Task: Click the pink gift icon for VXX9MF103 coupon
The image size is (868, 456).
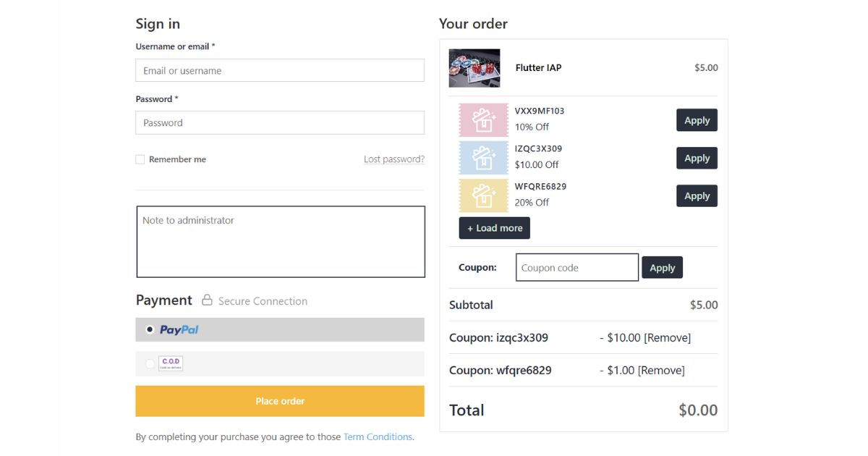Action: point(483,119)
